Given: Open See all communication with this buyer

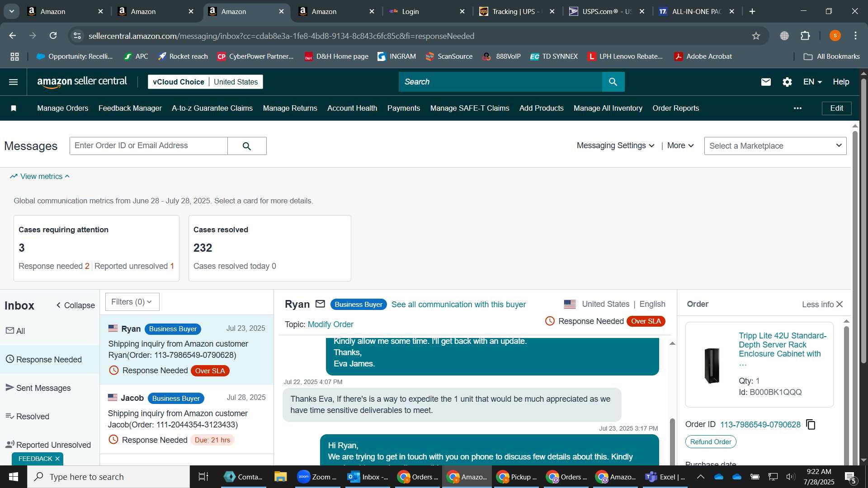Looking at the screenshot, I should point(458,305).
